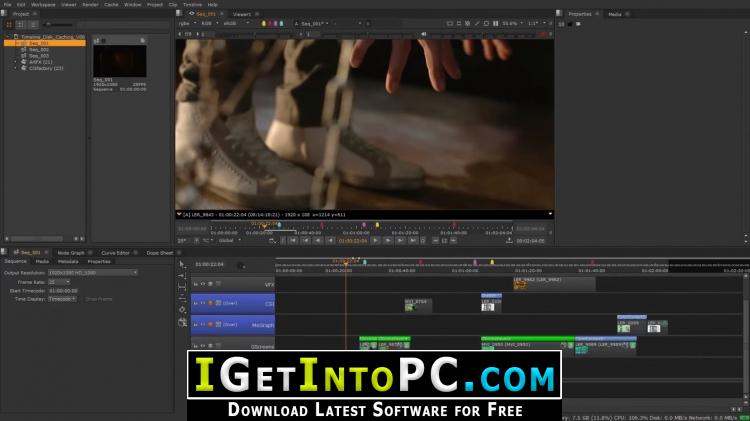Toggle the viewer pause button

[496, 23]
